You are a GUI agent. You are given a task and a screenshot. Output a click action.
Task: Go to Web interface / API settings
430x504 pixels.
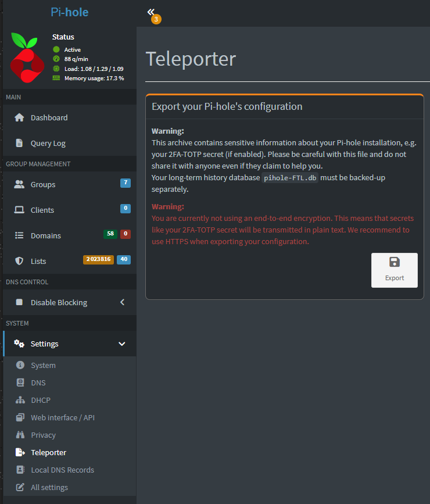point(62,417)
